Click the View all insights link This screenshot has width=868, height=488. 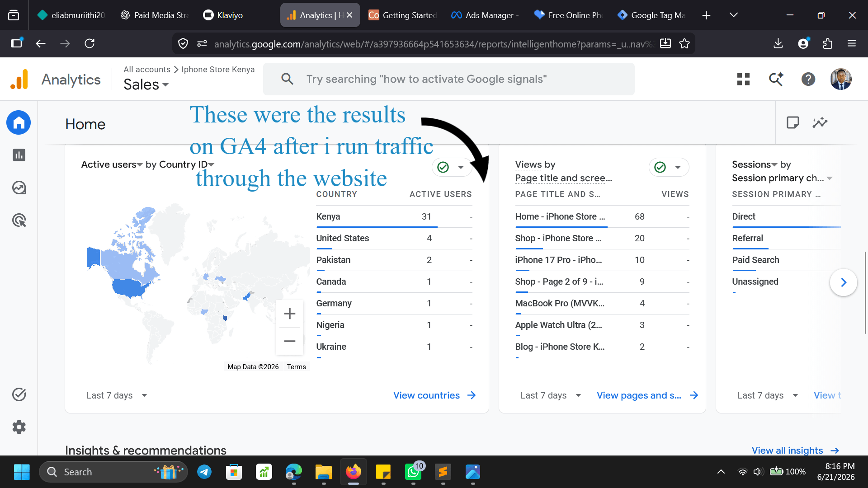click(795, 450)
